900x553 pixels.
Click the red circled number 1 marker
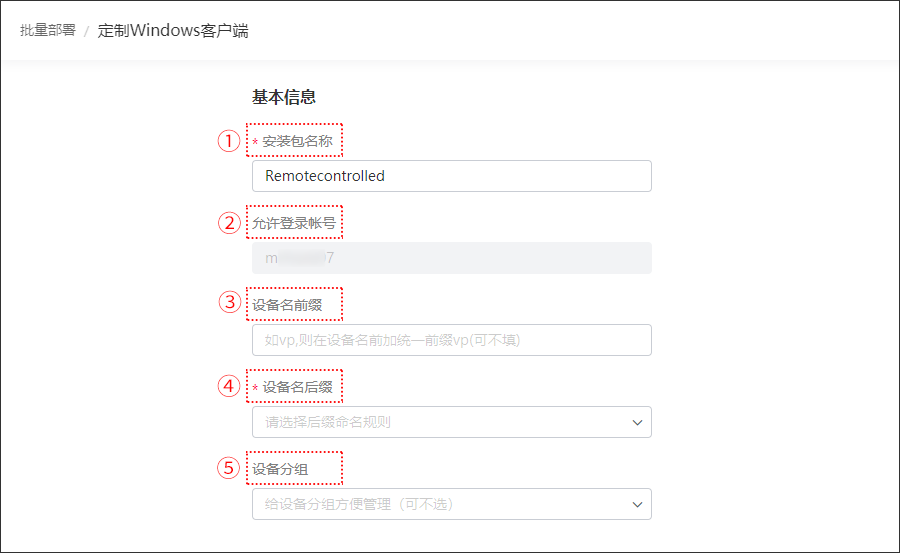click(x=229, y=141)
